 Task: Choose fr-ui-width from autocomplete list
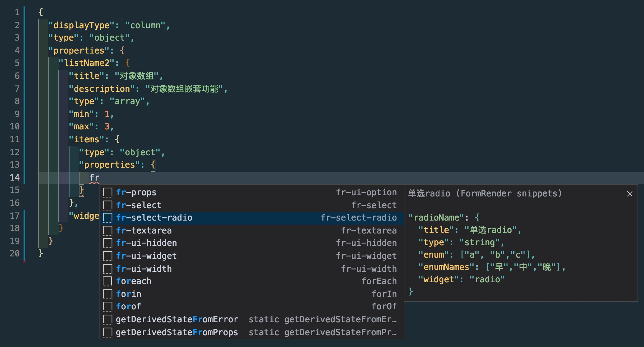click(x=144, y=269)
